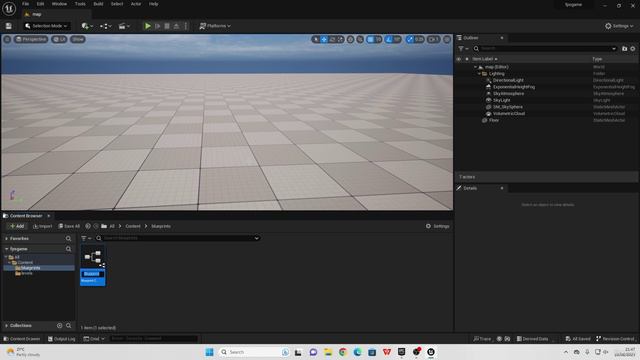Click the Eject playback button
640x360 pixels.
176,26
